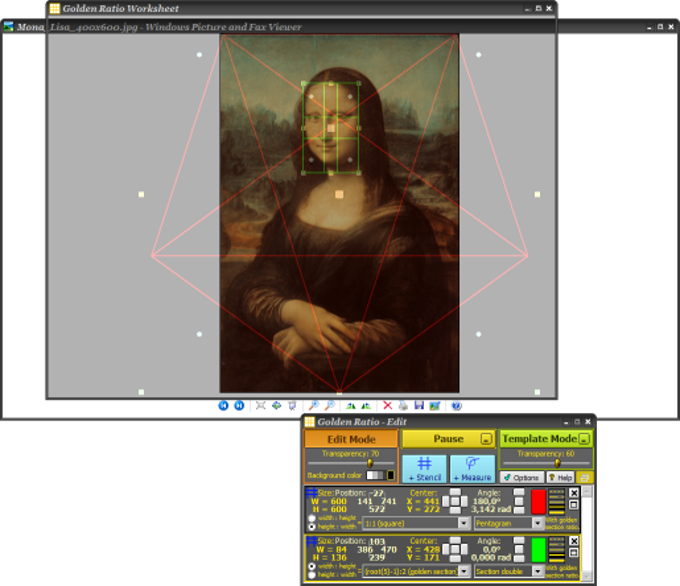Viewport: 680px width, 586px height.
Task: Select height : width for Section double stencil
Action: click(x=312, y=575)
